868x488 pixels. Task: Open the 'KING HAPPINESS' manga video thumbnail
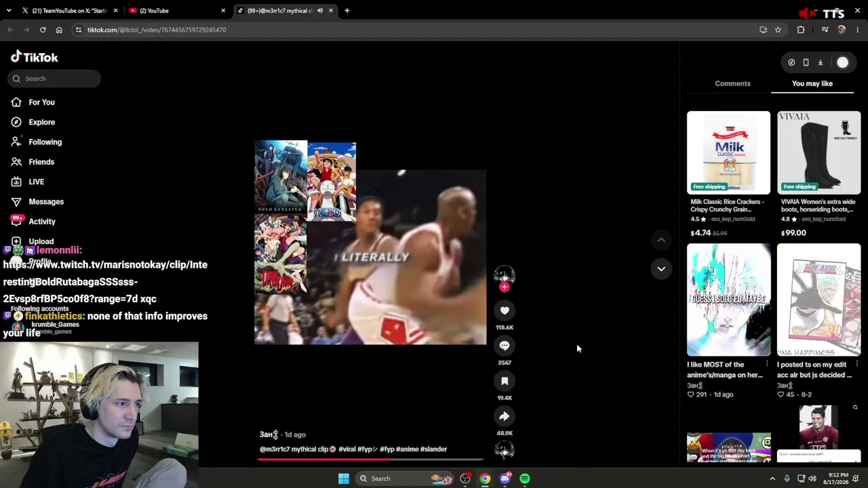click(818, 300)
